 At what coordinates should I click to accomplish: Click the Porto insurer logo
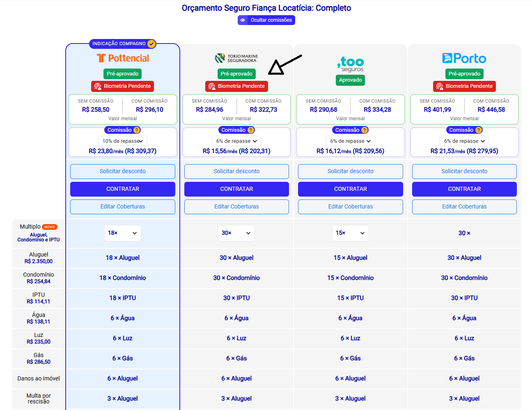(464, 58)
